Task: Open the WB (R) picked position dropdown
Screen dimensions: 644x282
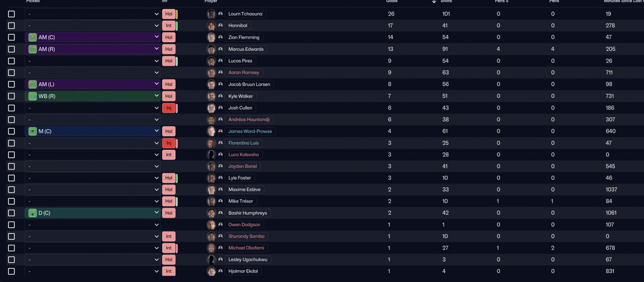Action: click(x=93, y=96)
